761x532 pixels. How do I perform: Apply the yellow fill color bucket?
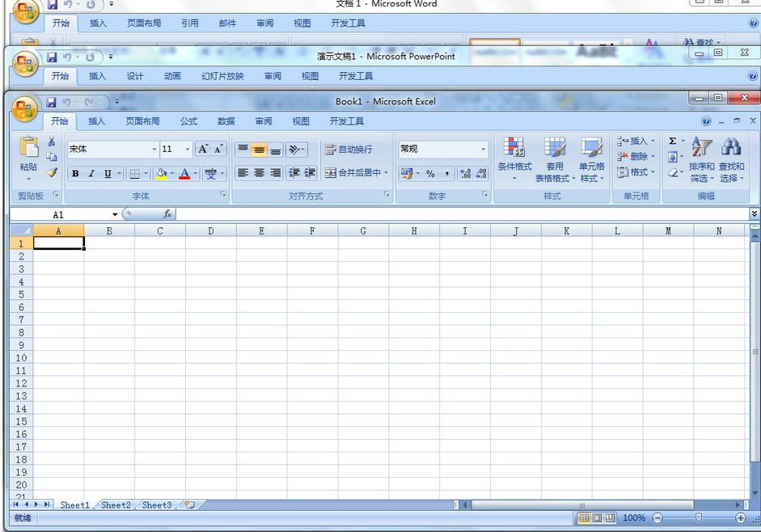[161, 173]
